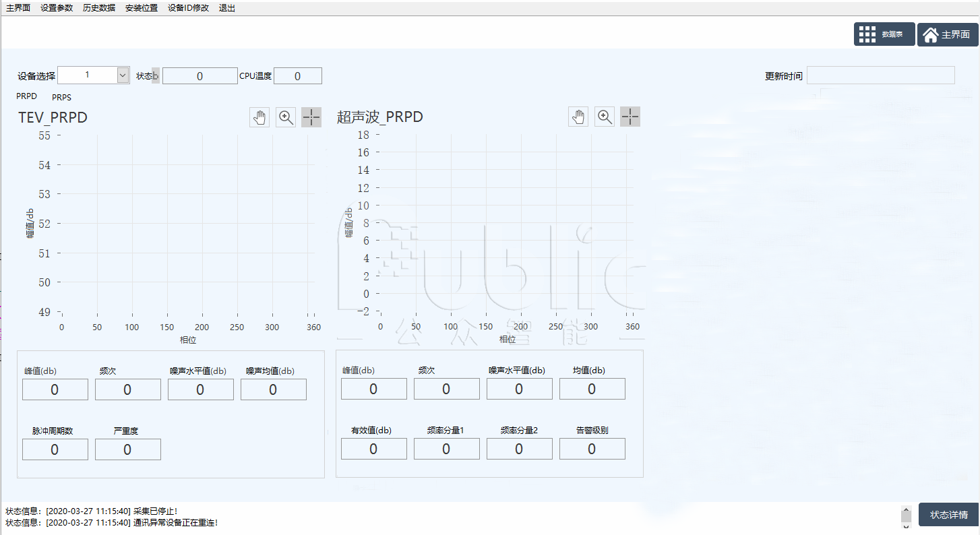Image resolution: width=980 pixels, height=535 pixels.
Task: Click the 主界面 home button
Action: click(x=947, y=34)
